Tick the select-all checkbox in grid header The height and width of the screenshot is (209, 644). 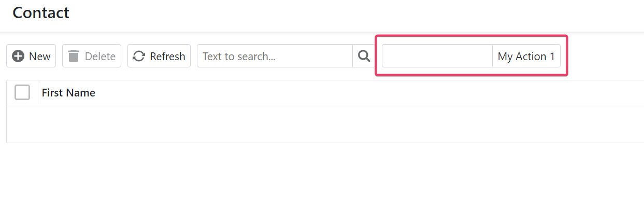(x=22, y=92)
